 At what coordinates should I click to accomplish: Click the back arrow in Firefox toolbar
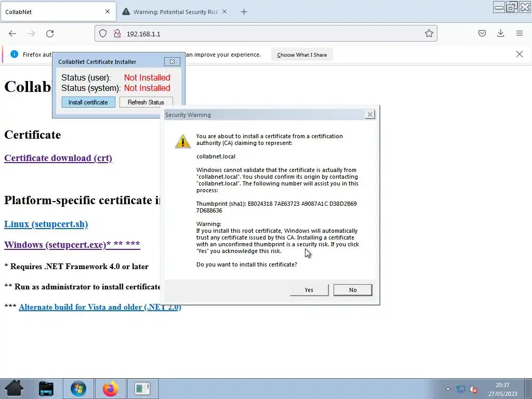click(x=12, y=34)
